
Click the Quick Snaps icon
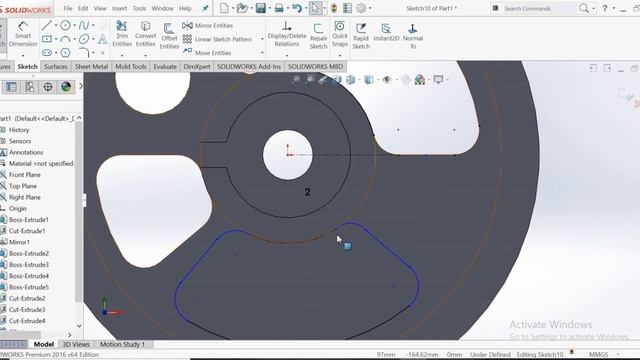pos(340,27)
